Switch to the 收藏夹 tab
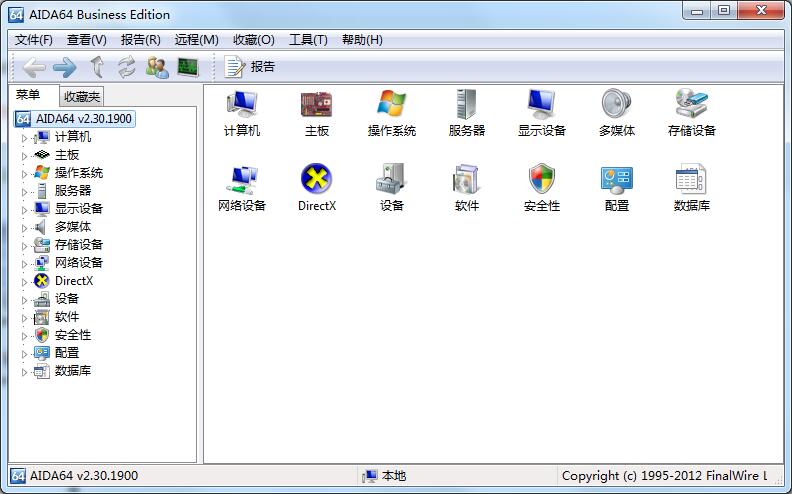 (82, 96)
